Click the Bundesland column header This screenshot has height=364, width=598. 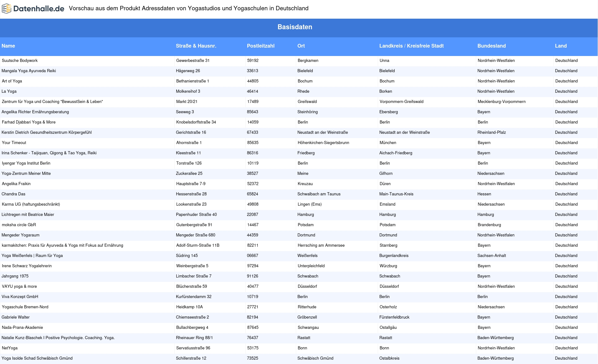[491, 46]
